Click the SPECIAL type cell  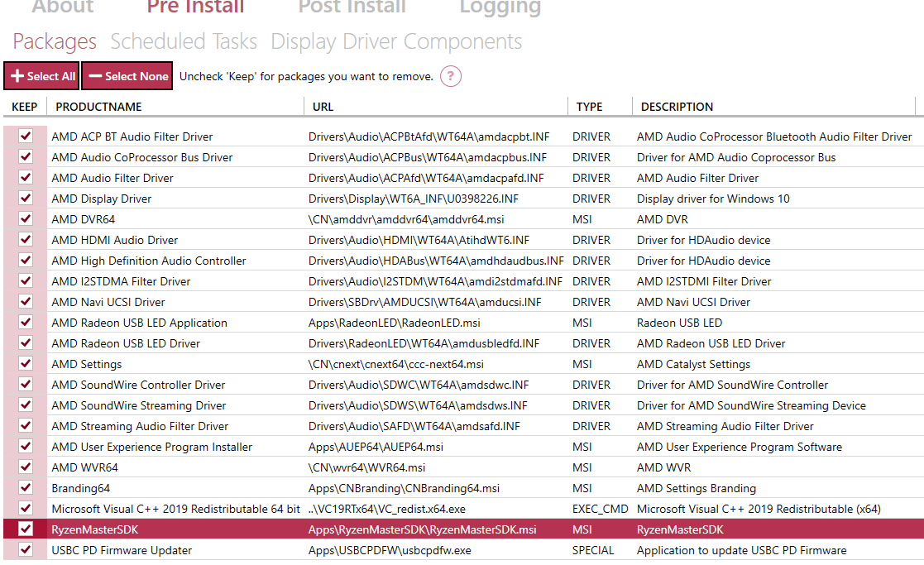(593, 550)
